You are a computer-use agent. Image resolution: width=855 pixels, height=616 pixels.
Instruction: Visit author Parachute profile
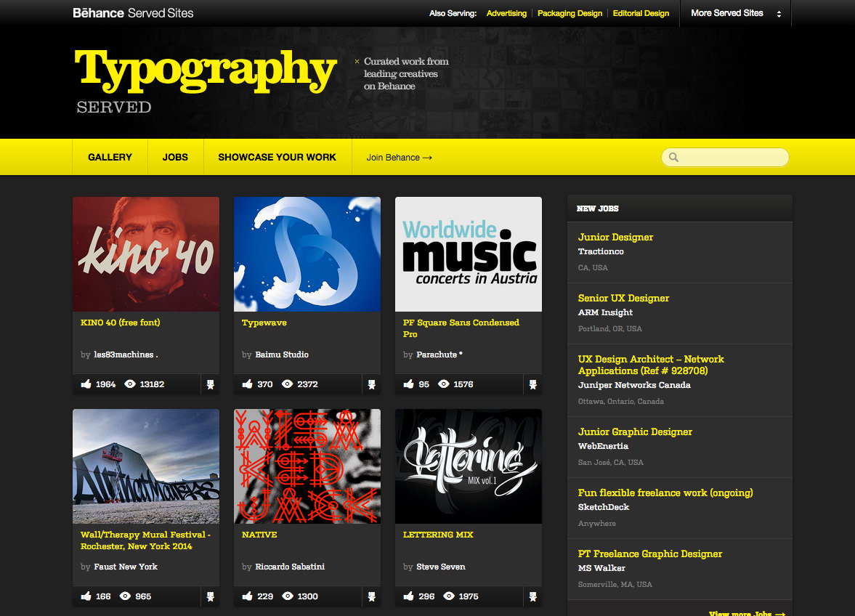439,355
